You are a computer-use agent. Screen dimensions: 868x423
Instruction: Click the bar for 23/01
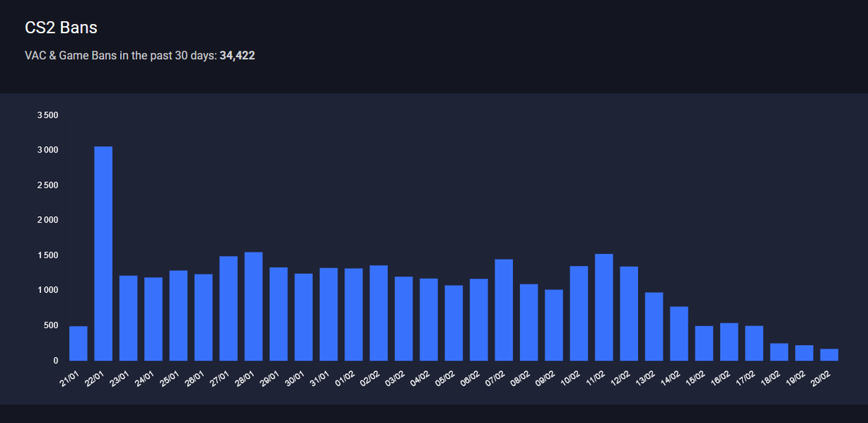click(x=128, y=318)
